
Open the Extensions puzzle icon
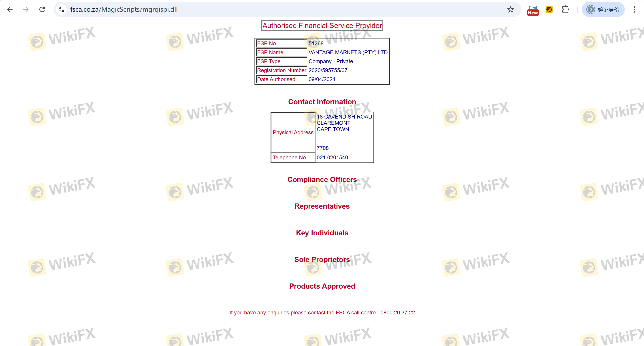[565, 9]
